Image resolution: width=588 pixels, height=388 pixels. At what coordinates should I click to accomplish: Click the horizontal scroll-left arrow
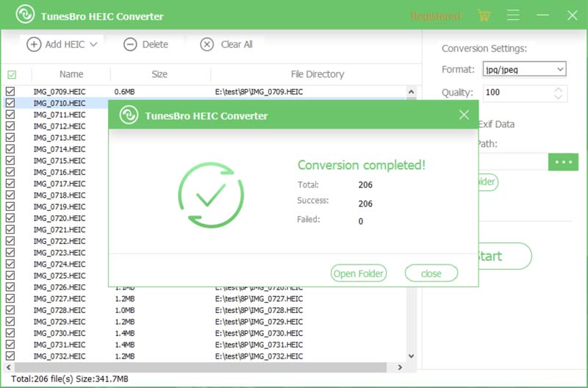click(8, 367)
